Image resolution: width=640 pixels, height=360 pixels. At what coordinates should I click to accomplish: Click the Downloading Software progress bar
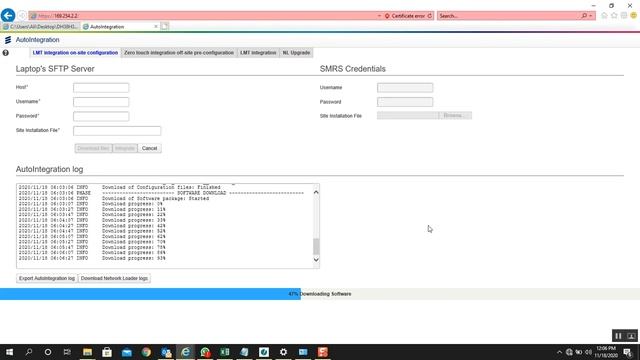[320, 294]
